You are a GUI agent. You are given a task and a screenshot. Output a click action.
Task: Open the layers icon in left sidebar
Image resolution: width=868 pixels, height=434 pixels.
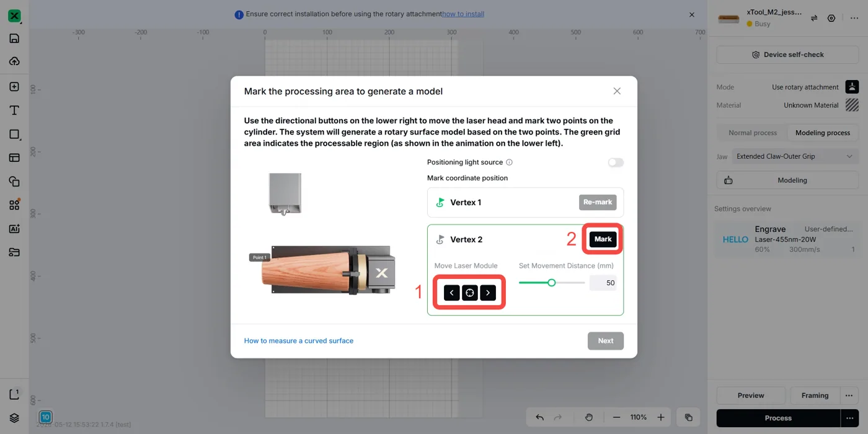[x=14, y=417]
